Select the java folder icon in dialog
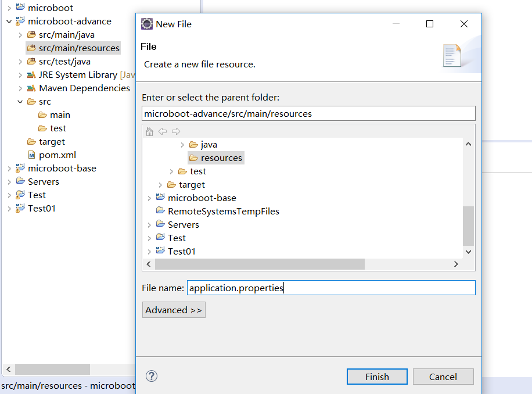Viewport: 532px width, 394px height. coord(193,145)
